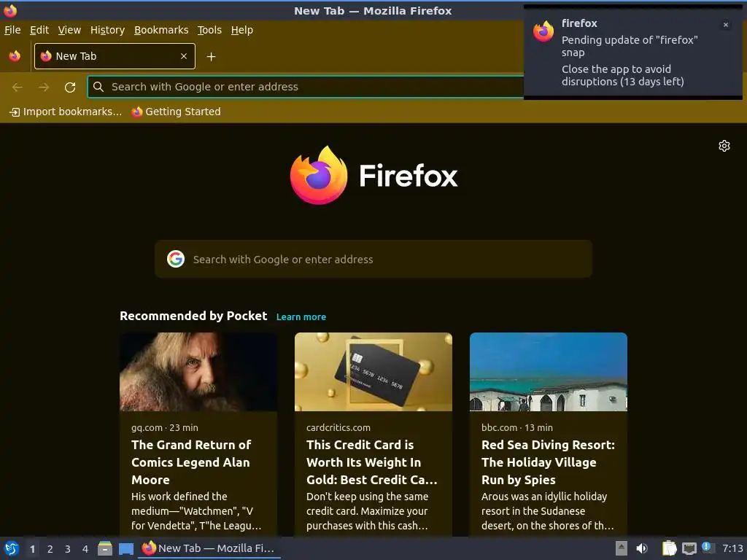Open the clipboard manager tray icon
The width and height of the screenshot is (747, 560).
click(669, 548)
